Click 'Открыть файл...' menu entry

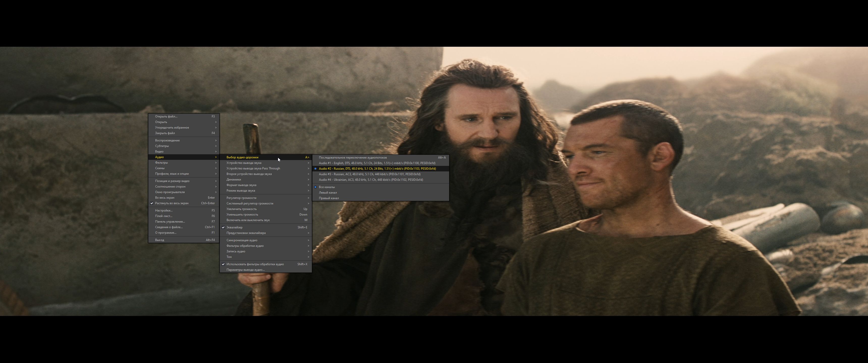click(166, 116)
